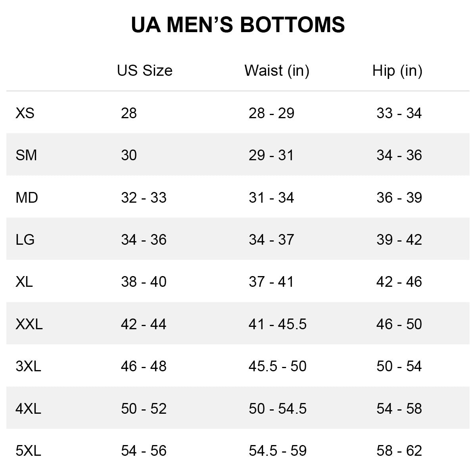Click the Waist (in) column header
This screenshot has height=476, width=476.
tap(276, 71)
